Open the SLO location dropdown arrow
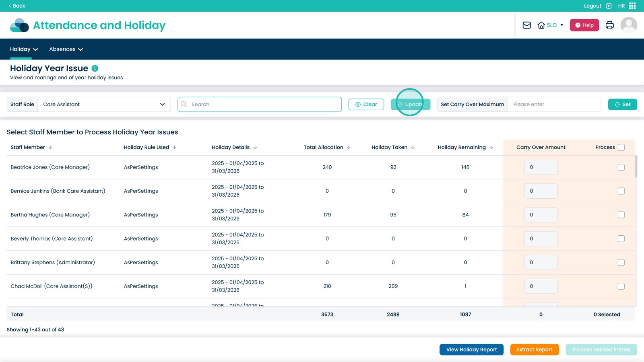Screen dimensions: 644x362 562,25
